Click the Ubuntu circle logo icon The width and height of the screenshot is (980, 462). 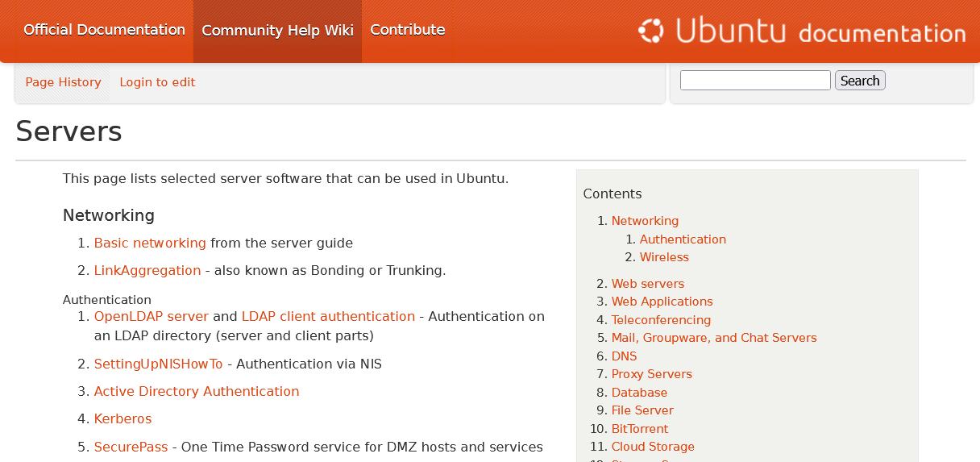point(650,31)
